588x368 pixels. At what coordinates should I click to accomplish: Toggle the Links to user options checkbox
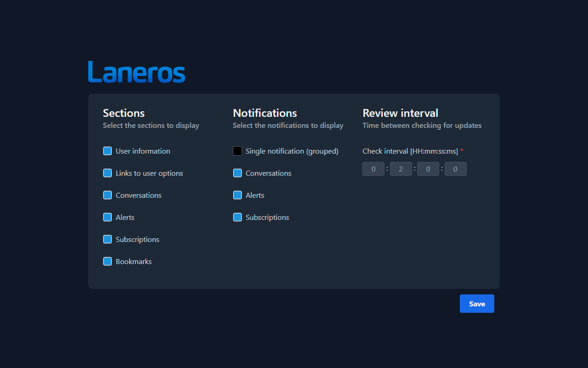107,173
